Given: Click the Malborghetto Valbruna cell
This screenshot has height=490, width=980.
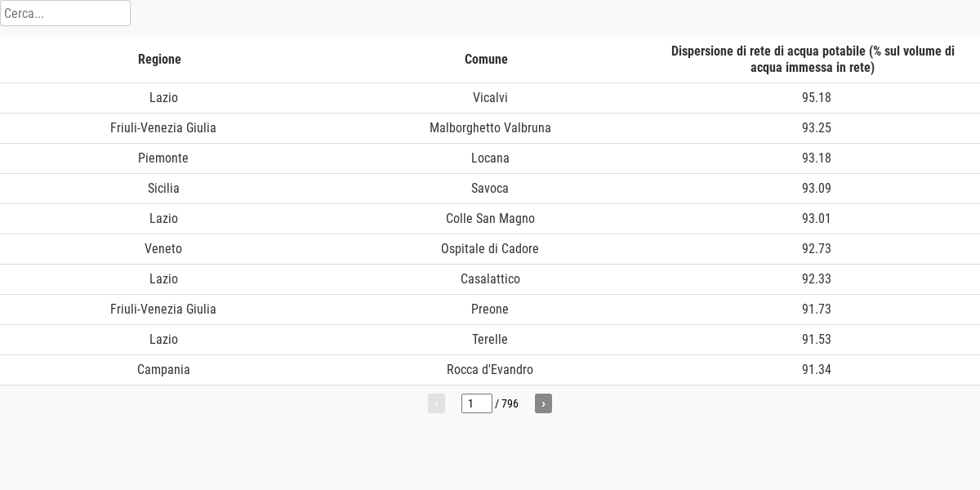Looking at the screenshot, I should (x=490, y=128).
